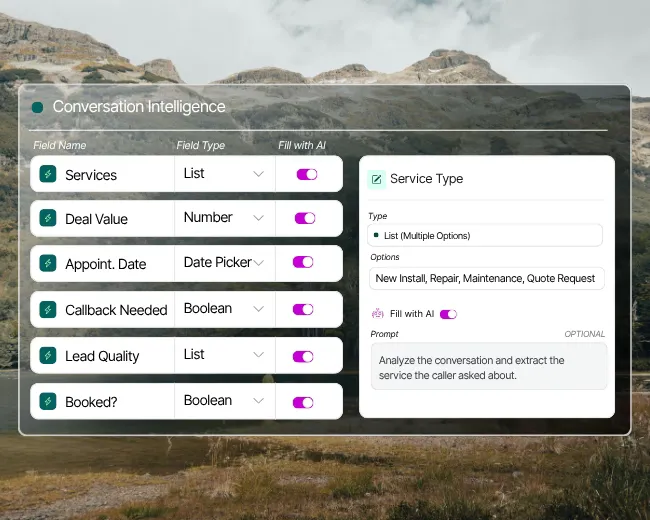Open the Callback Needed Boolean dropdown
650x520 pixels.
click(x=224, y=309)
